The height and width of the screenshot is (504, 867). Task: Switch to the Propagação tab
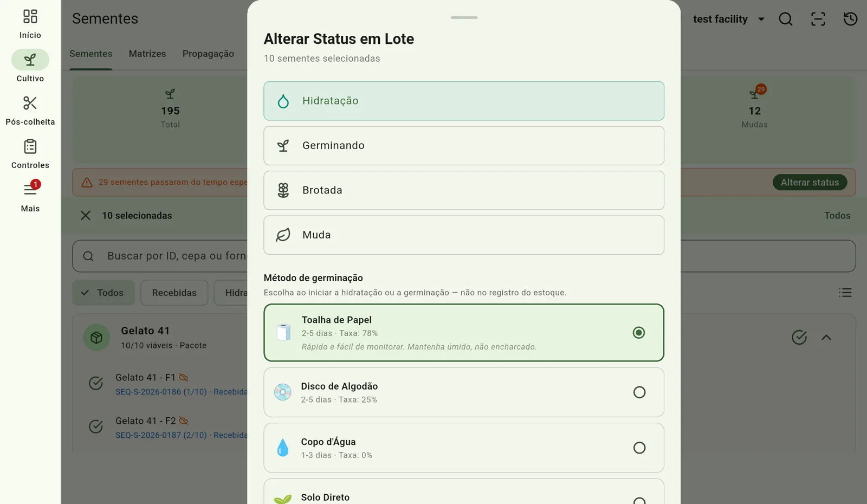coord(208,54)
